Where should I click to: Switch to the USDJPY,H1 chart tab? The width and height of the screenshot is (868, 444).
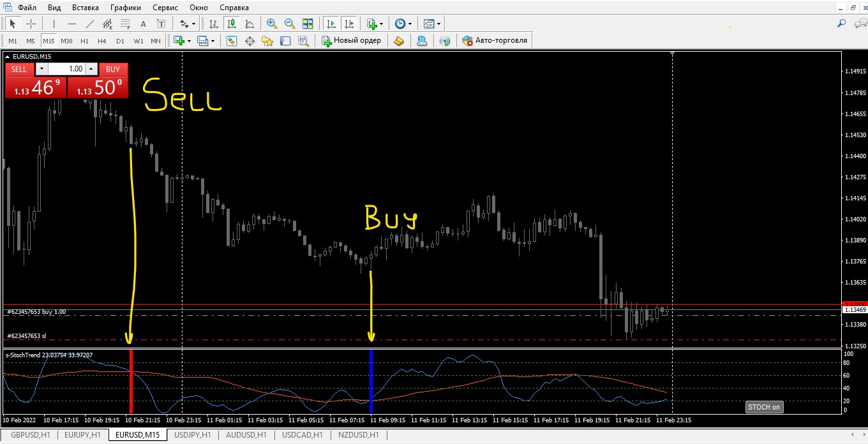click(x=191, y=435)
